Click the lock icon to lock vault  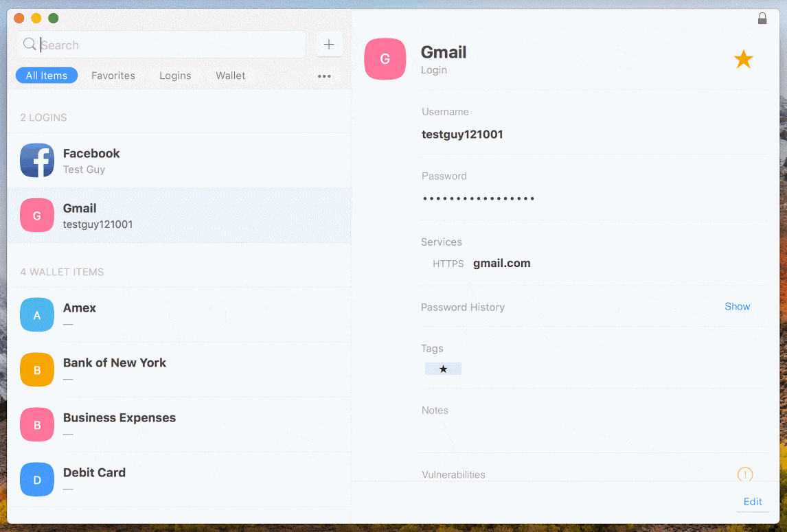pos(762,19)
